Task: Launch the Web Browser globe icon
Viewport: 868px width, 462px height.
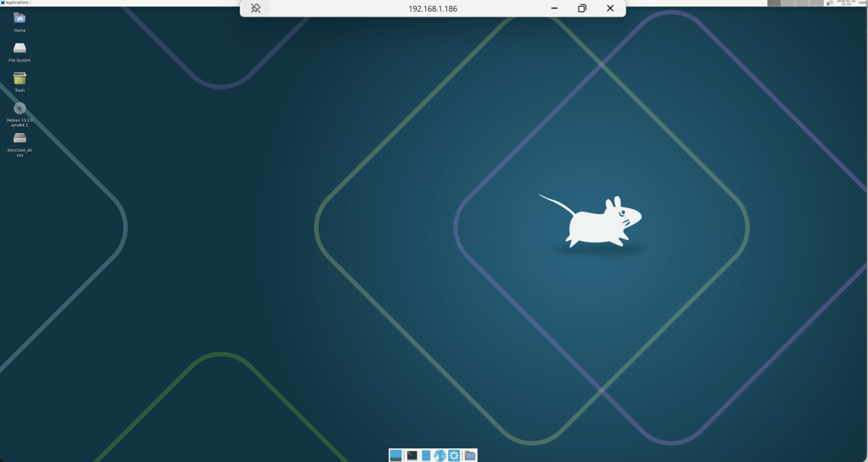Action: [440, 455]
